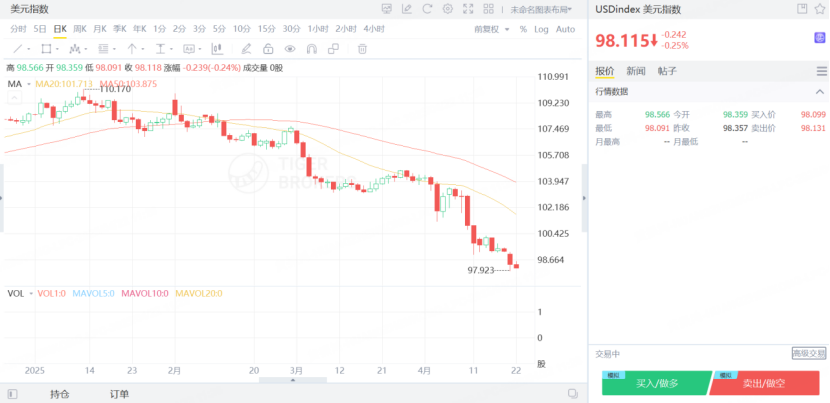Click 卖出/做空 sell button
Viewport: 830px width, 403px height.
pos(764,383)
